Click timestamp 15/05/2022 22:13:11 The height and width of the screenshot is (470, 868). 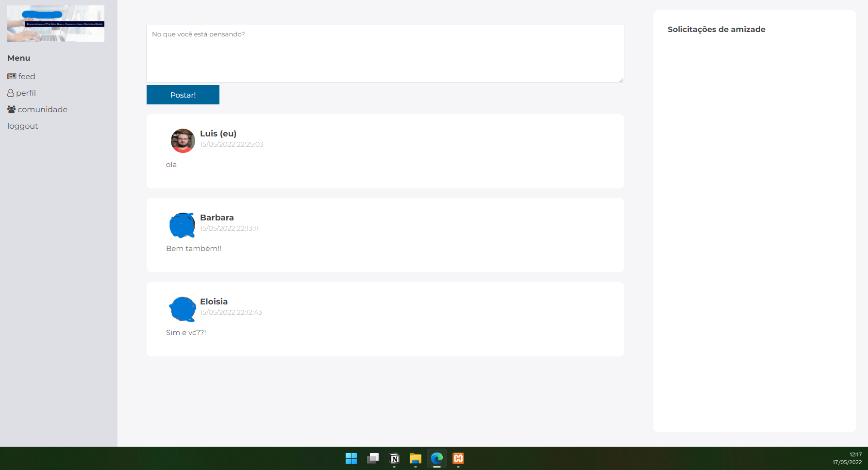(229, 228)
